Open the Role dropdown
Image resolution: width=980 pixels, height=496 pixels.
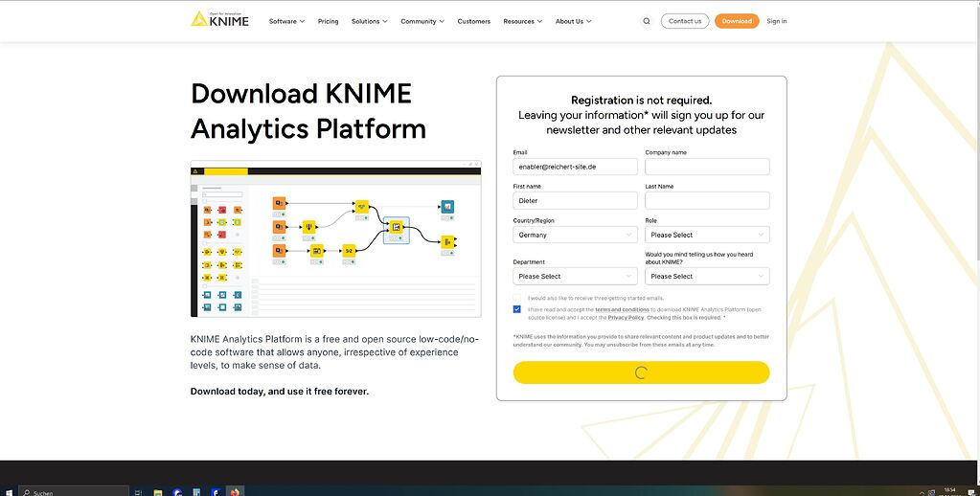[x=707, y=235]
